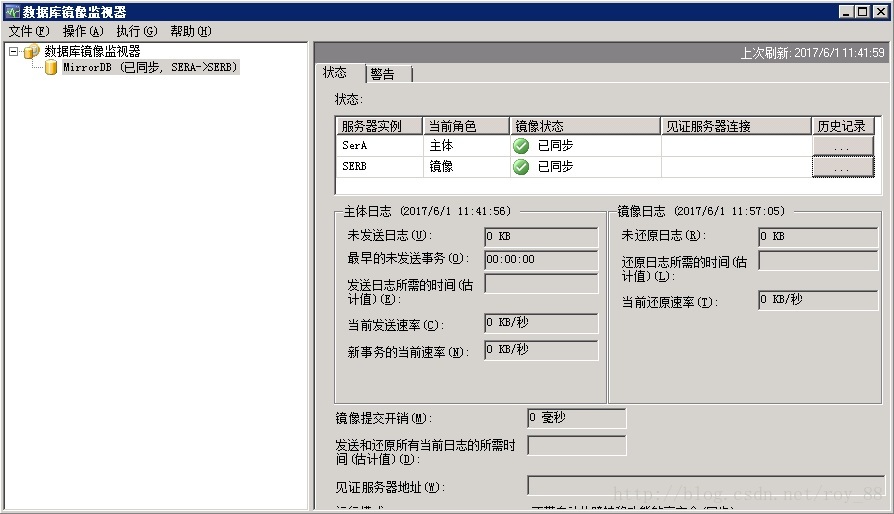Close the Database Mirroring Monitor window
894x514 pixels.
[880, 11]
